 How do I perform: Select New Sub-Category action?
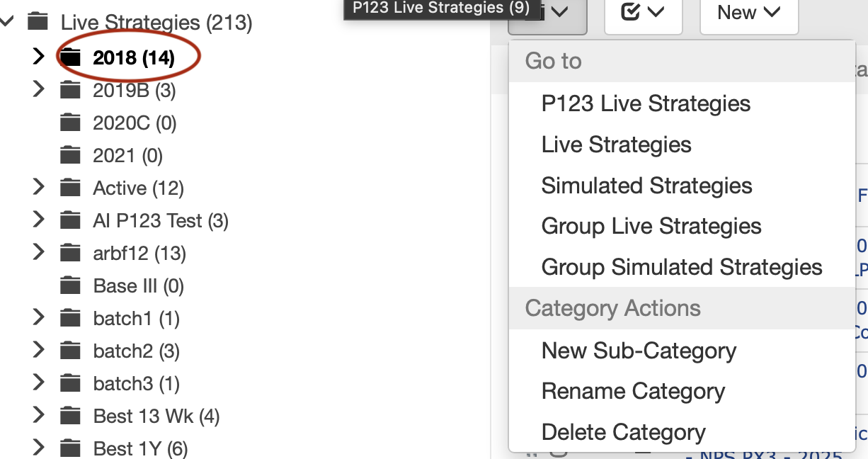[x=639, y=351]
